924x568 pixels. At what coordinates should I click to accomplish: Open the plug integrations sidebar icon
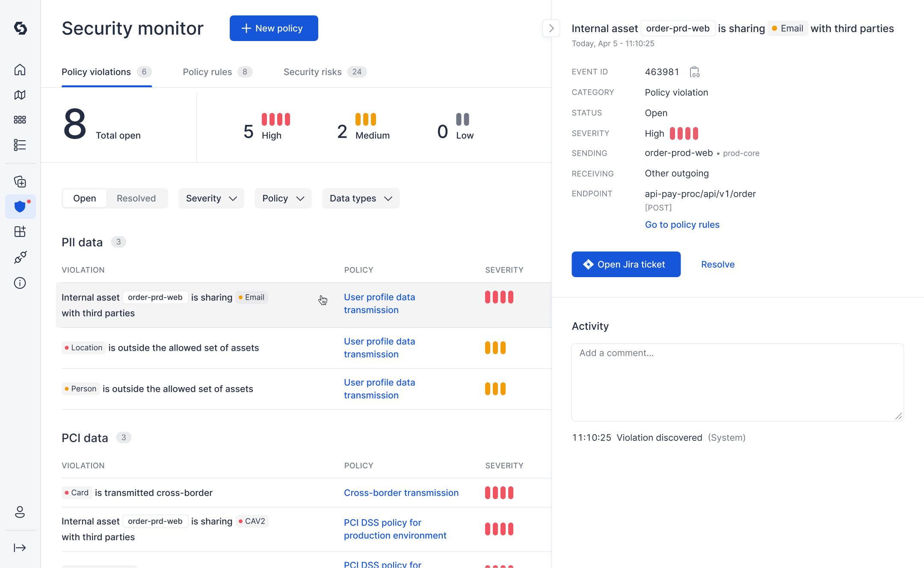point(20,257)
